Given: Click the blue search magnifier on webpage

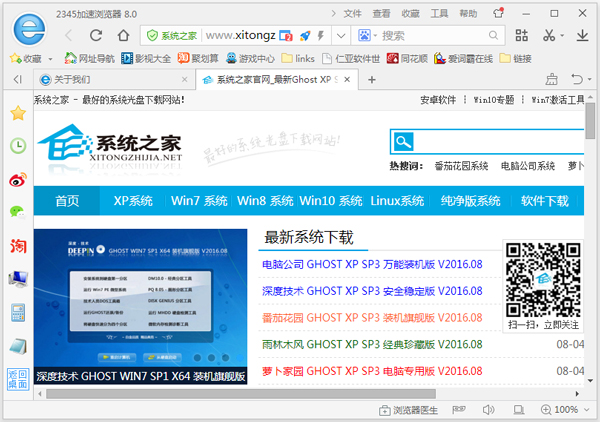Looking at the screenshot, I should click(x=402, y=141).
